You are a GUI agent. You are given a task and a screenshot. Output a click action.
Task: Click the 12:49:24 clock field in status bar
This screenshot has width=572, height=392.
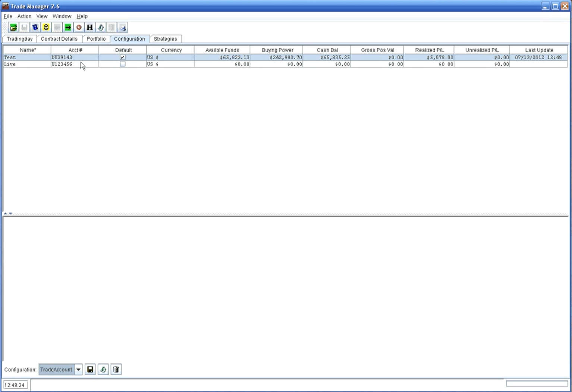pyautogui.click(x=15, y=385)
